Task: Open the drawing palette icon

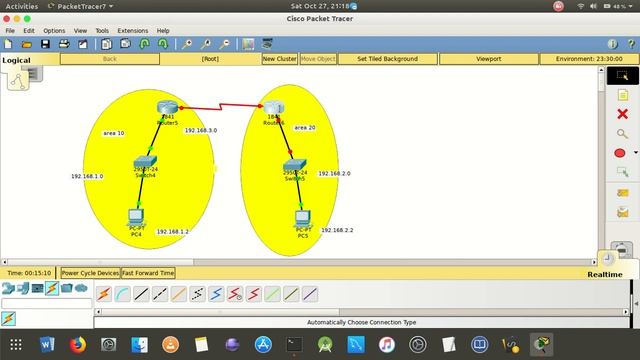Action: 248,44
